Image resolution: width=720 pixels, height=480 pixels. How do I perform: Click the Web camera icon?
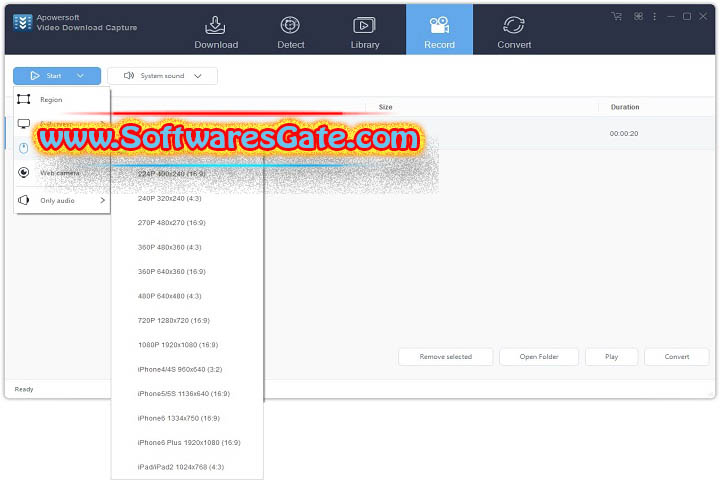click(x=23, y=172)
